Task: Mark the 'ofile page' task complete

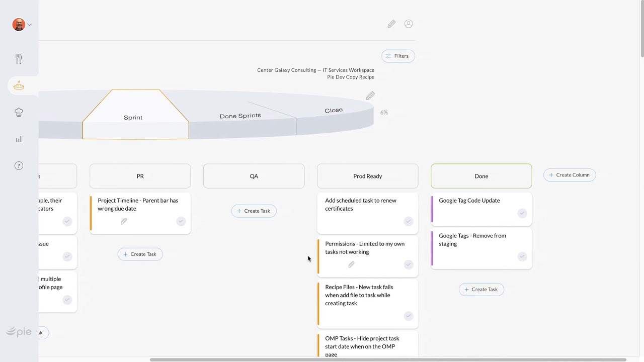Action: pos(67,300)
